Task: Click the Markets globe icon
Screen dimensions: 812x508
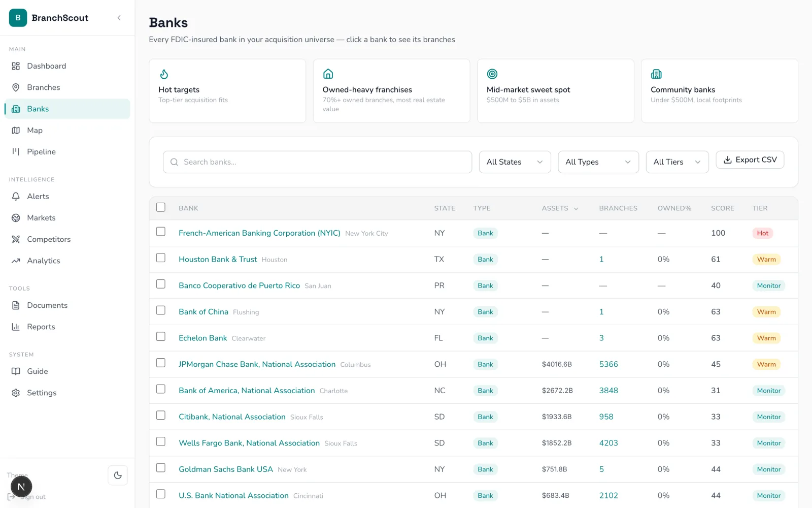Action: (x=16, y=218)
